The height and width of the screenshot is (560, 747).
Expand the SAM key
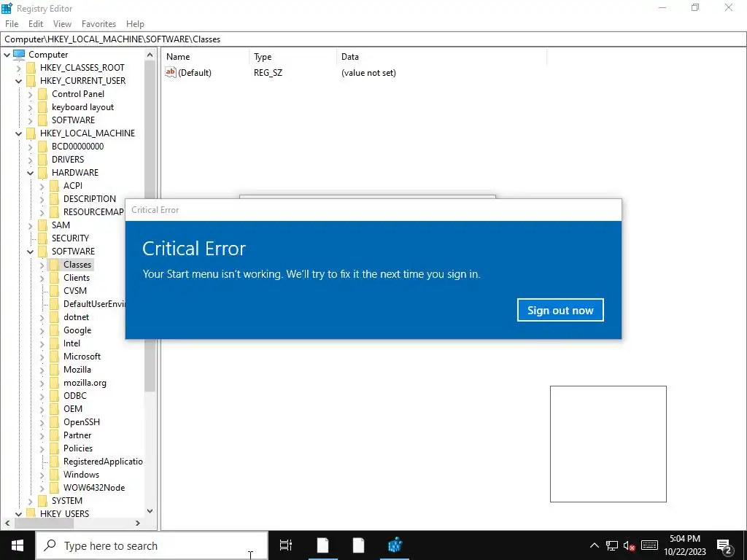tap(31, 225)
